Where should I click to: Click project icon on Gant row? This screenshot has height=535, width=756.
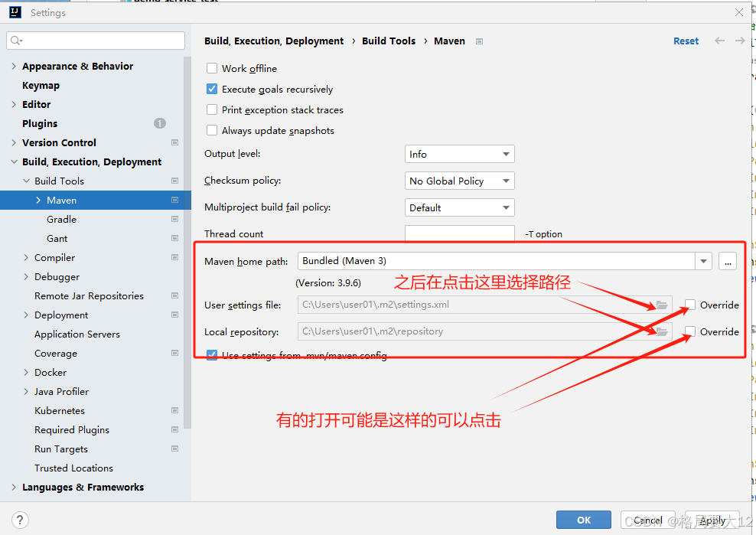(x=175, y=238)
